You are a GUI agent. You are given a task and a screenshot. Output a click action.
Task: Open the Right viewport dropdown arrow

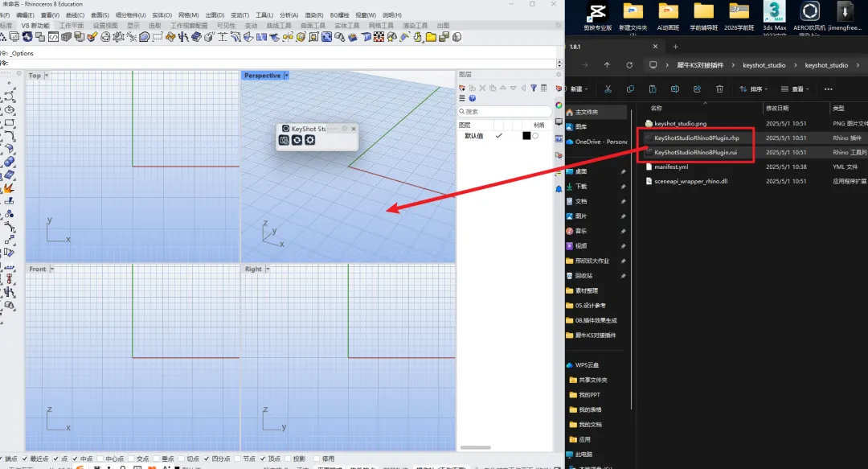click(268, 269)
